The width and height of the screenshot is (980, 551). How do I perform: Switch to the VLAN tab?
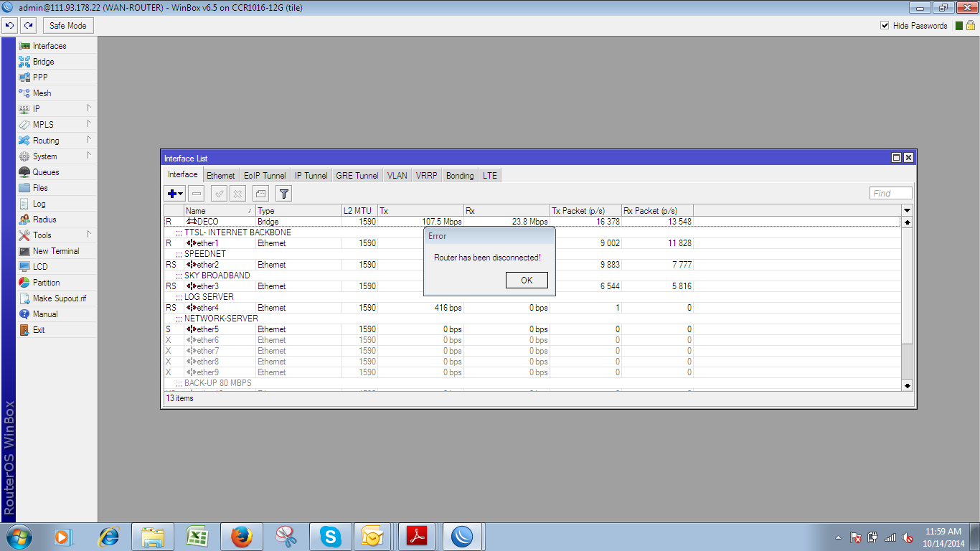click(397, 175)
